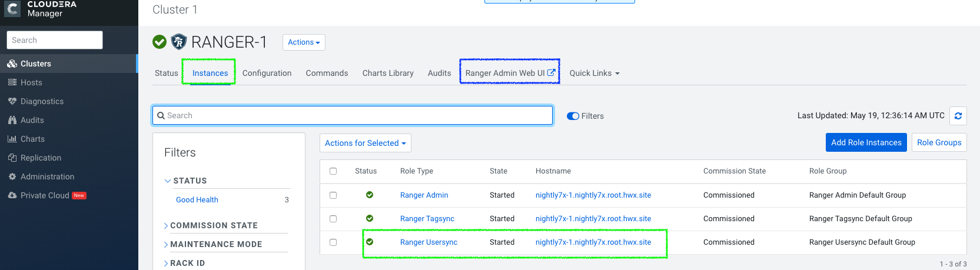
Task: Open the Ranger Admin Web UI link
Action: pyautogui.click(x=510, y=73)
